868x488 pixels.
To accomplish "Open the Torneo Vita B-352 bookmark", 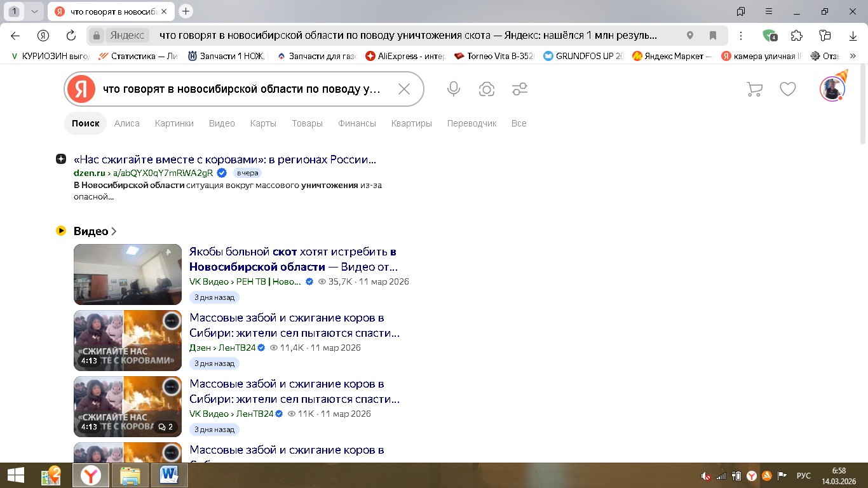I will (x=494, y=56).
